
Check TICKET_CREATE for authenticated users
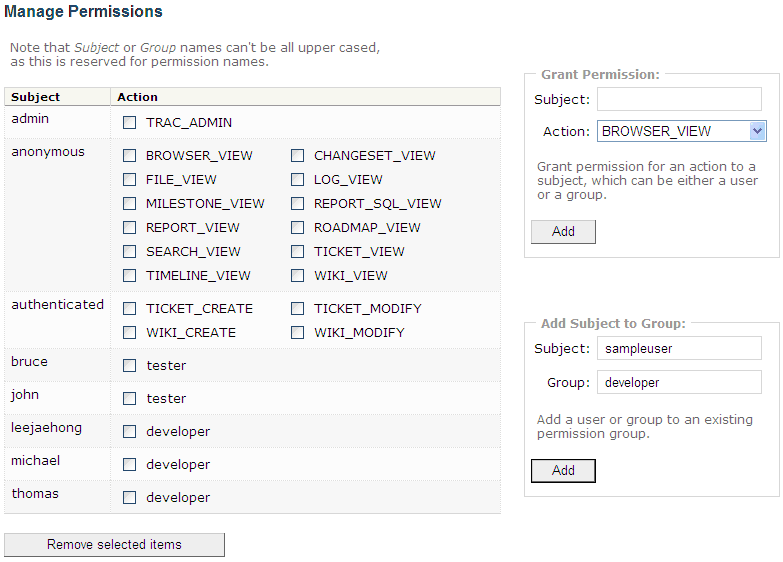pyautogui.click(x=130, y=309)
